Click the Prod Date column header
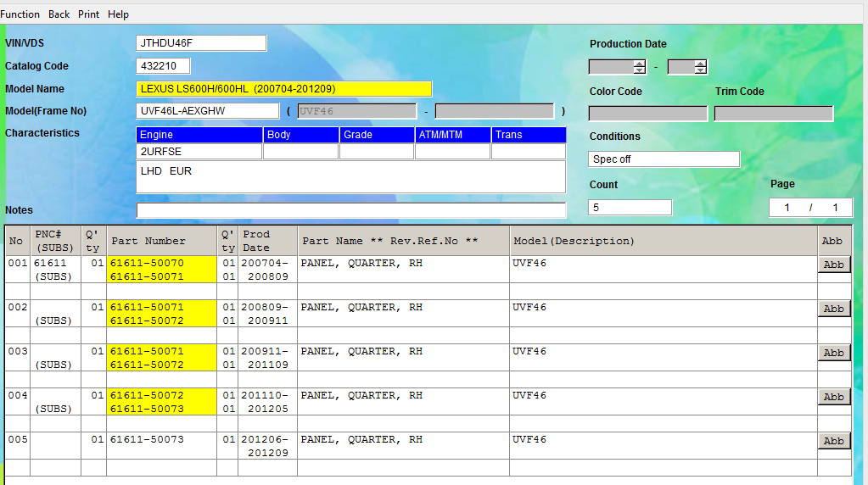The width and height of the screenshot is (868, 485). click(x=268, y=241)
